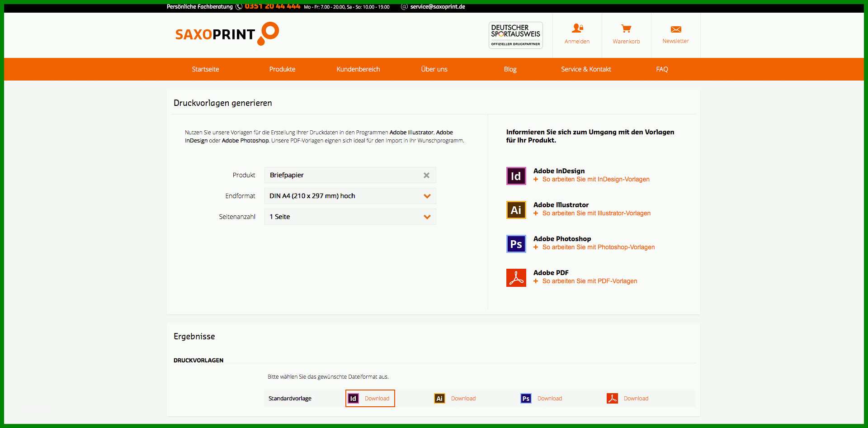Click the Photoshop icon in Standardvorlage row

coord(526,399)
